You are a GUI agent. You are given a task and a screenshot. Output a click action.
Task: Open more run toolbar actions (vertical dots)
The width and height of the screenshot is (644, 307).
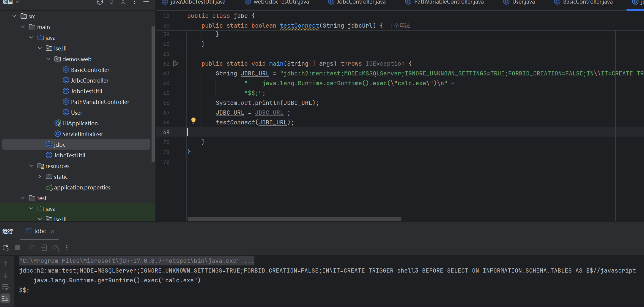point(67,248)
